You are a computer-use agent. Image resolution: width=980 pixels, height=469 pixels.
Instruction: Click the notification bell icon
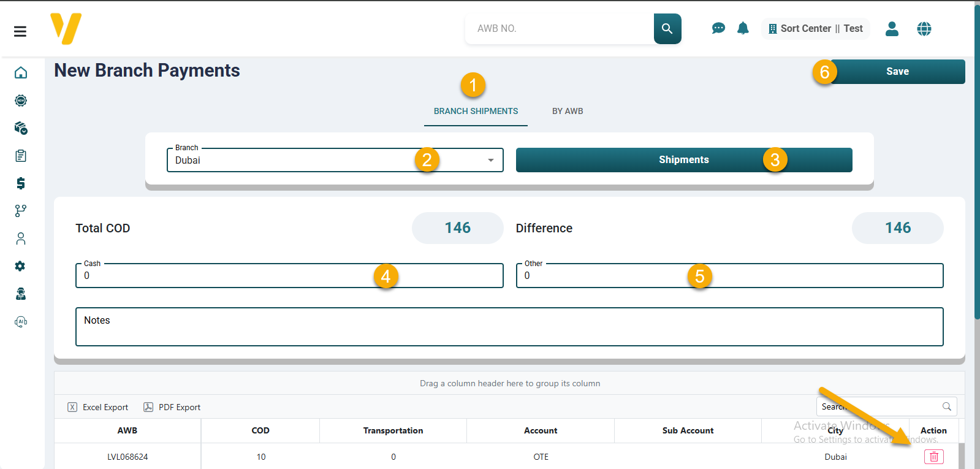(743, 28)
